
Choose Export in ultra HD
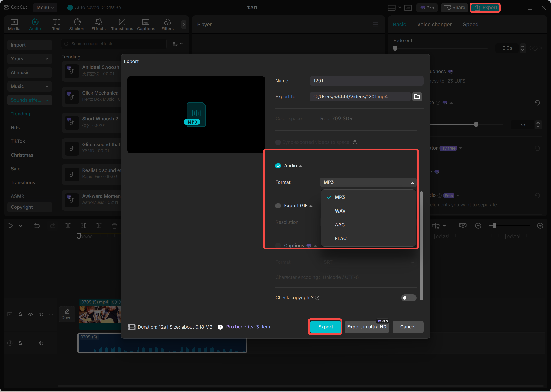[x=367, y=327]
